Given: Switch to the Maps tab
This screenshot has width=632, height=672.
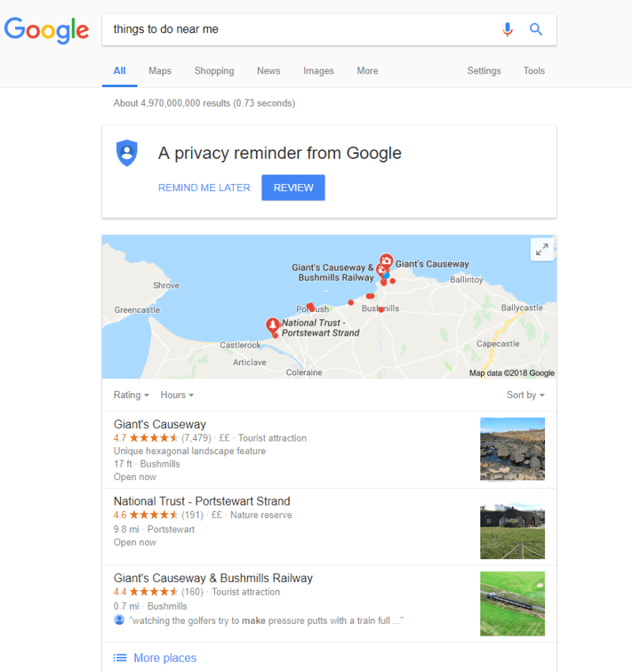Looking at the screenshot, I should tap(160, 70).
